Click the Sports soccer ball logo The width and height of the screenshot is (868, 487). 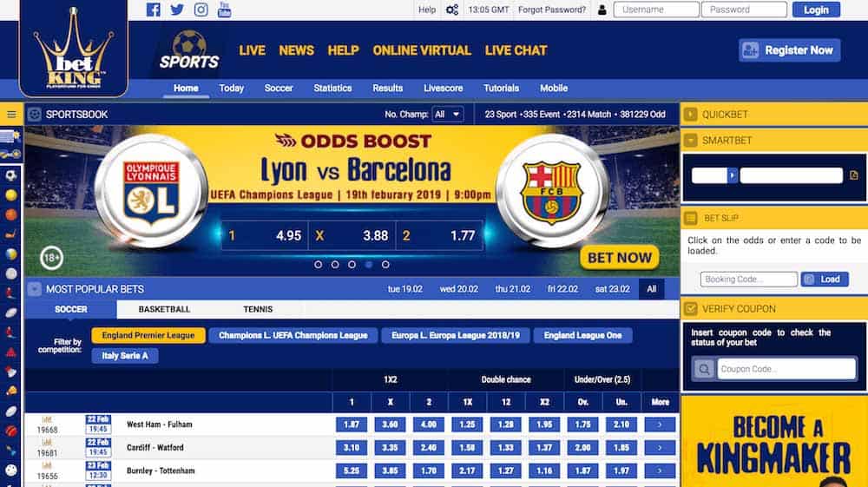point(189,49)
